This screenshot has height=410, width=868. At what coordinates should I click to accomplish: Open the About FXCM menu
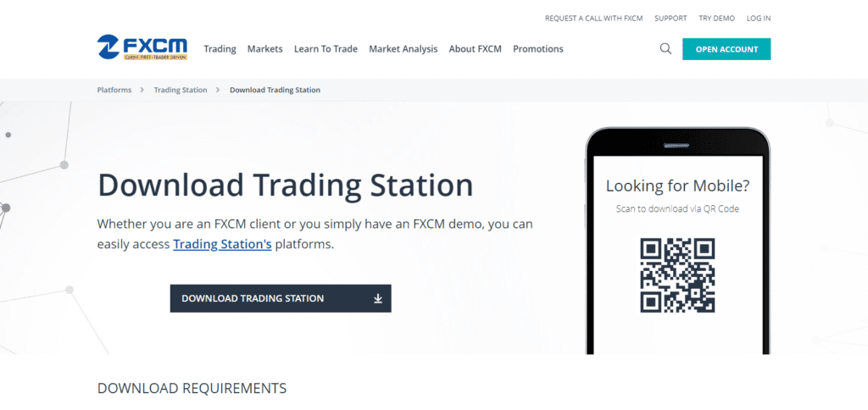475,48
